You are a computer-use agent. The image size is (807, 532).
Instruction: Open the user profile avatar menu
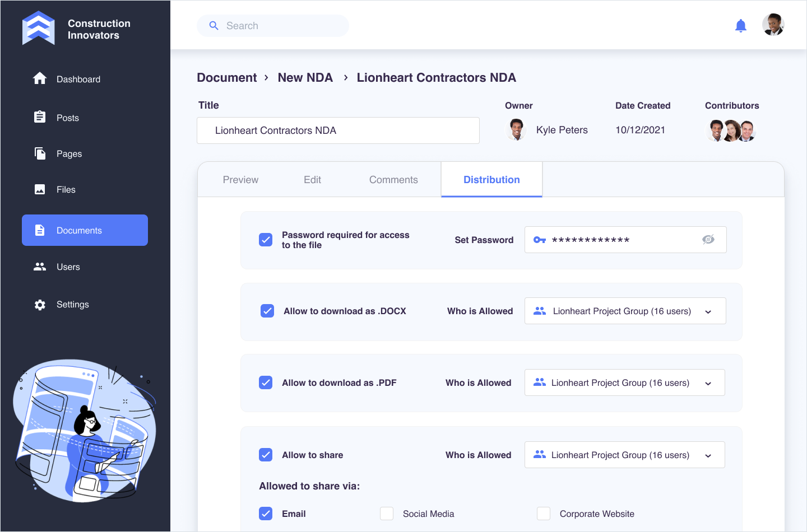(x=773, y=25)
